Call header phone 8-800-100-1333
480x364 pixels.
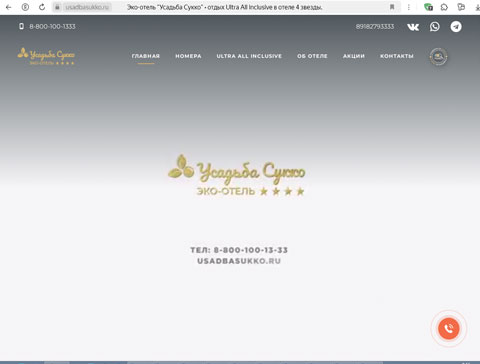pos(52,26)
